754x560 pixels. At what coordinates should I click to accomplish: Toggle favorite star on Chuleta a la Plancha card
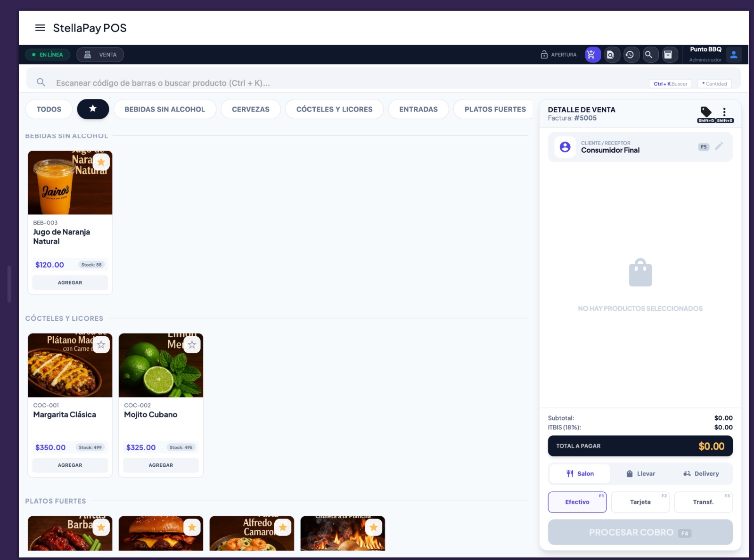point(374,528)
